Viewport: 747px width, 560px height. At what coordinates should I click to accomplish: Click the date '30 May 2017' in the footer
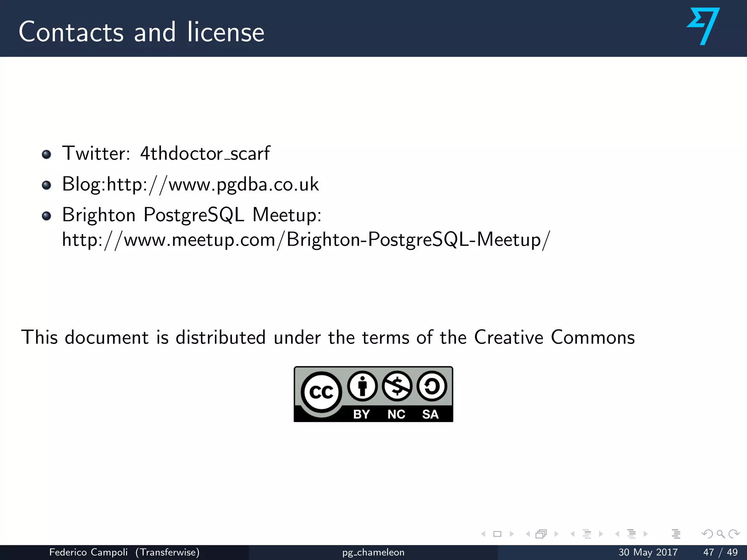pyautogui.click(x=648, y=552)
